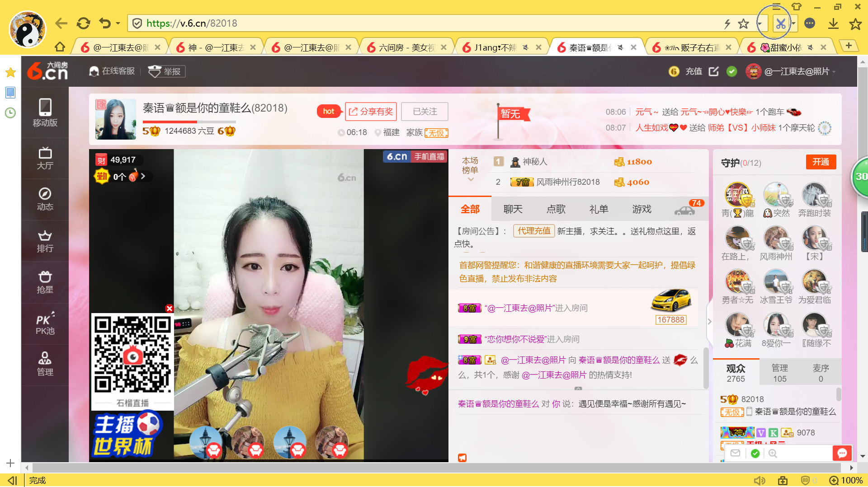Image resolution: width=868 pixels, height=487 pixels.
Task: Click magnifier search icon in message bar
Action: pos(773,453)
